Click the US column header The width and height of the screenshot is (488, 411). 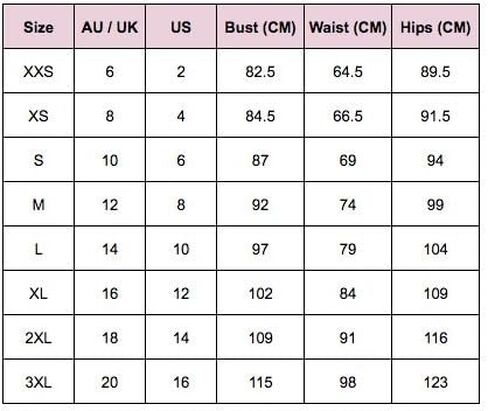181,27
